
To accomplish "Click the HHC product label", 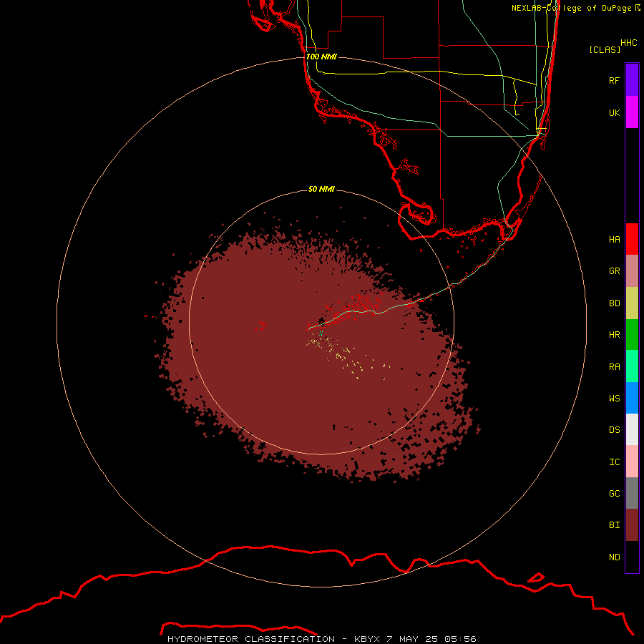I will [628, 43].
